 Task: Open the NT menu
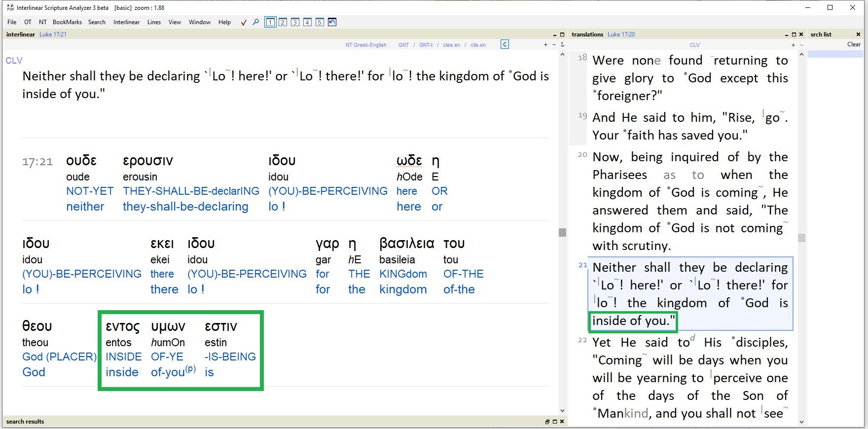(x=43, y=22)
